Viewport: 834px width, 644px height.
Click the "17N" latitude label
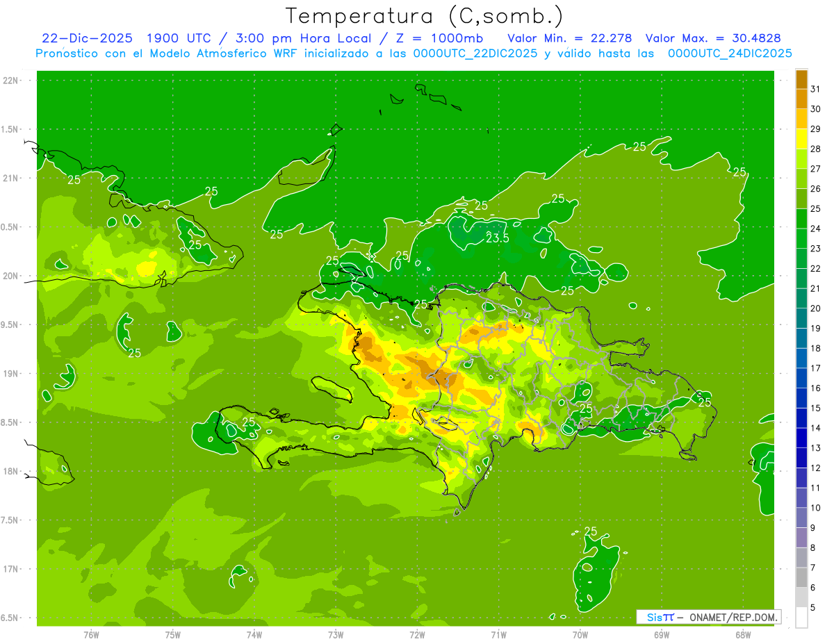click(11, 569)
